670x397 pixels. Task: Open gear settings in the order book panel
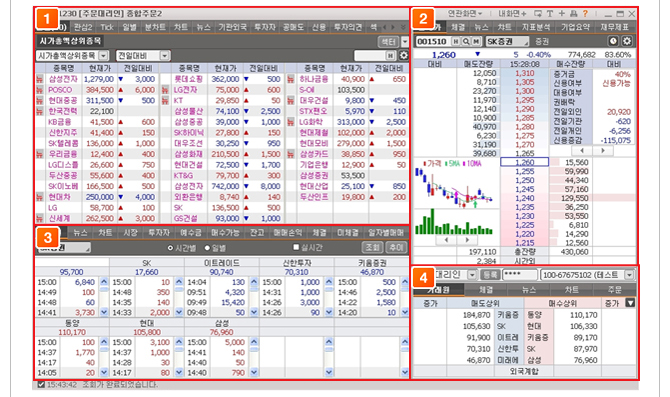coord(627,41)
